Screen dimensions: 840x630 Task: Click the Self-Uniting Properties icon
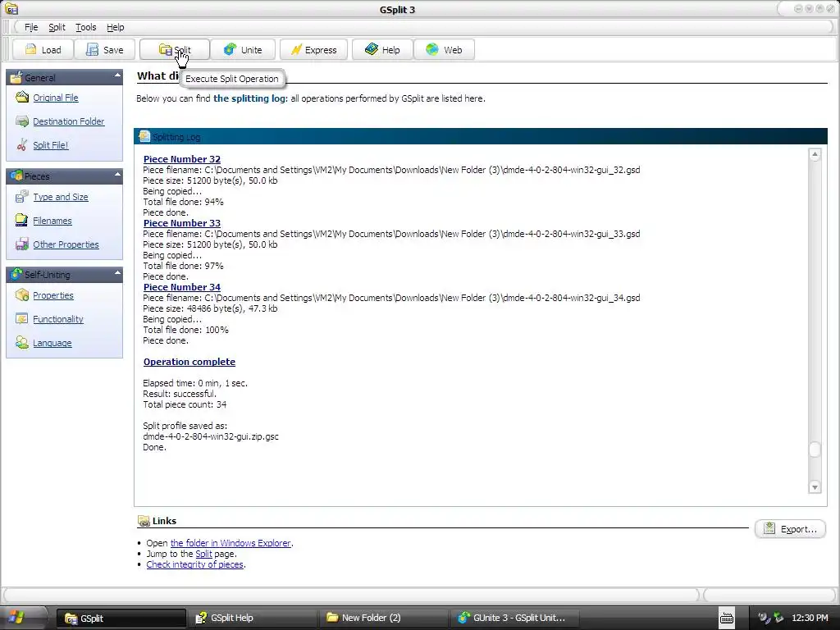coord(22,295)
